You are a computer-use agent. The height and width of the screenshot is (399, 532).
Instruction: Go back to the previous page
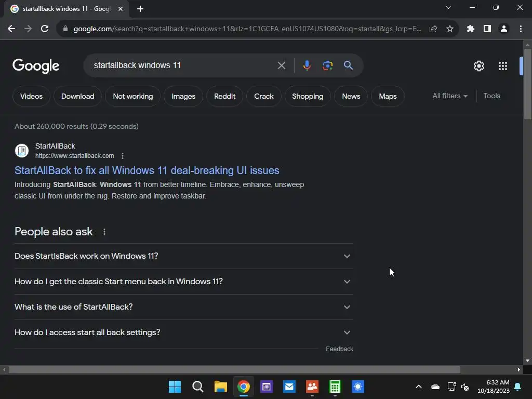point(11,29)
